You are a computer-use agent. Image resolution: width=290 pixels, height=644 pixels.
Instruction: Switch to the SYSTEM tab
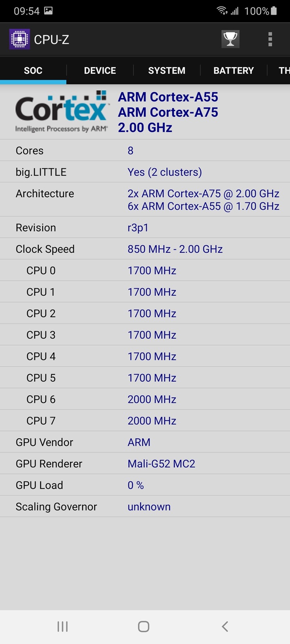click(x=167, y=70)
